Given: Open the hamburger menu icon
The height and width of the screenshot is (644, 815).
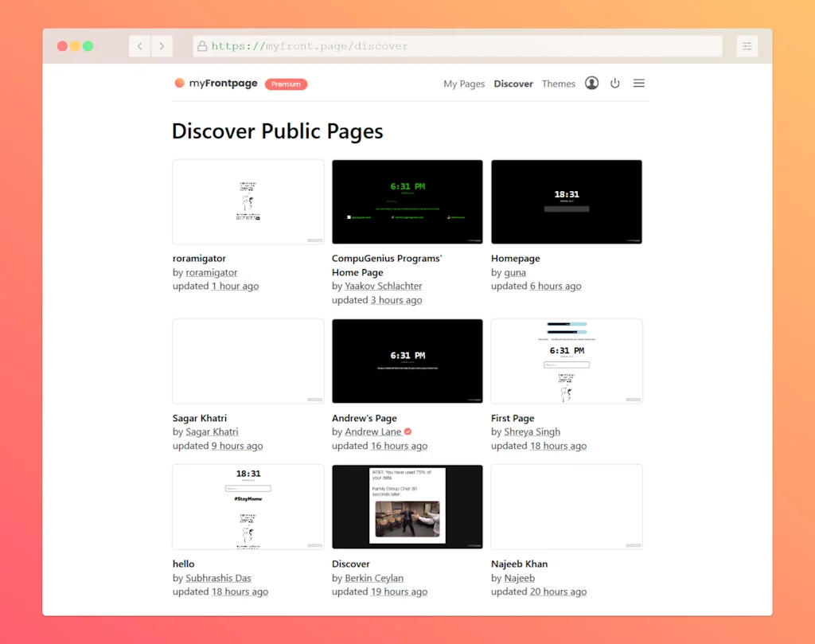Looking at the screenshot, I should click(x=638, y=83).
